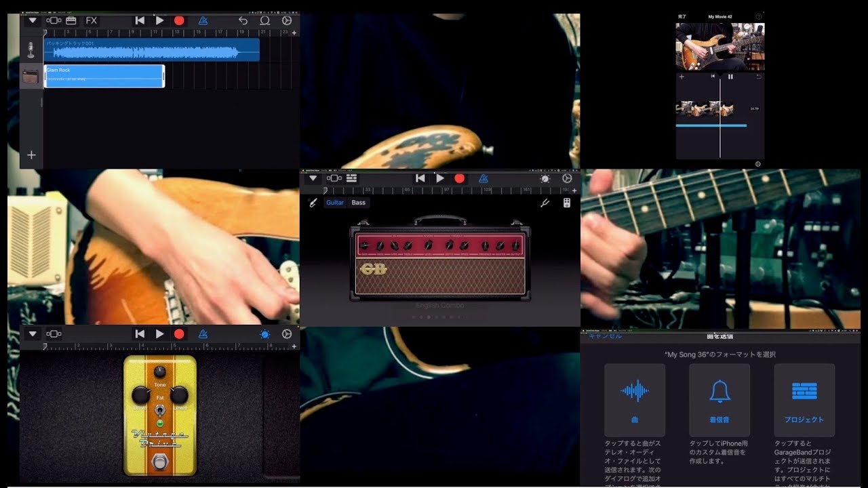Viewport: 868px width, 488px height.
Task: Select the Bass amp tab
Action: click(x=359, y=203)
